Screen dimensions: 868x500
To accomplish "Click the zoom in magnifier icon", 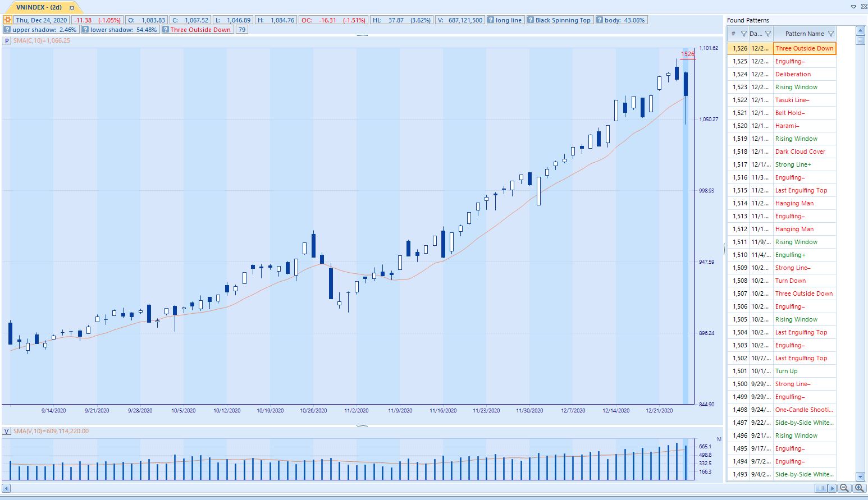I will 858,488.
